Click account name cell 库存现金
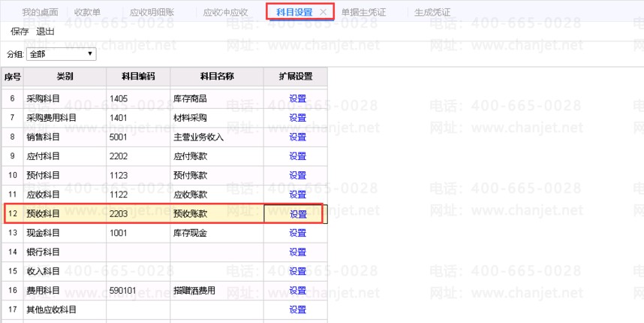Screen dimensions: 644x323 tap(217, 233)
